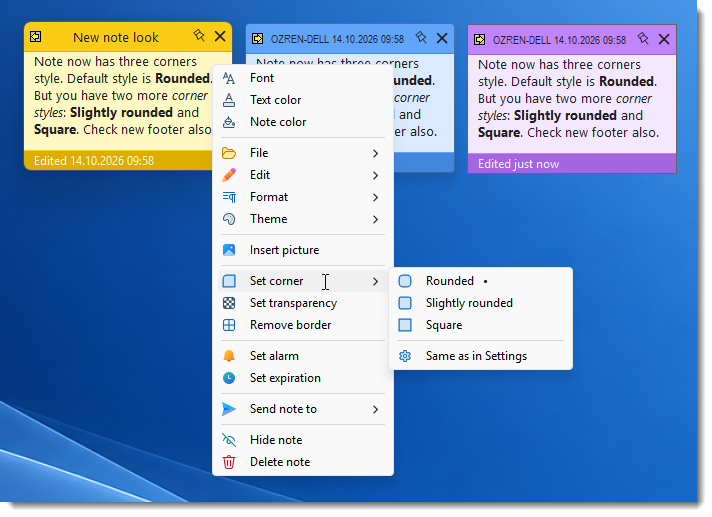Viewport: 712px width, 517px height.
Task: Click the Format paragraph icon
Action: pos(229,197)
